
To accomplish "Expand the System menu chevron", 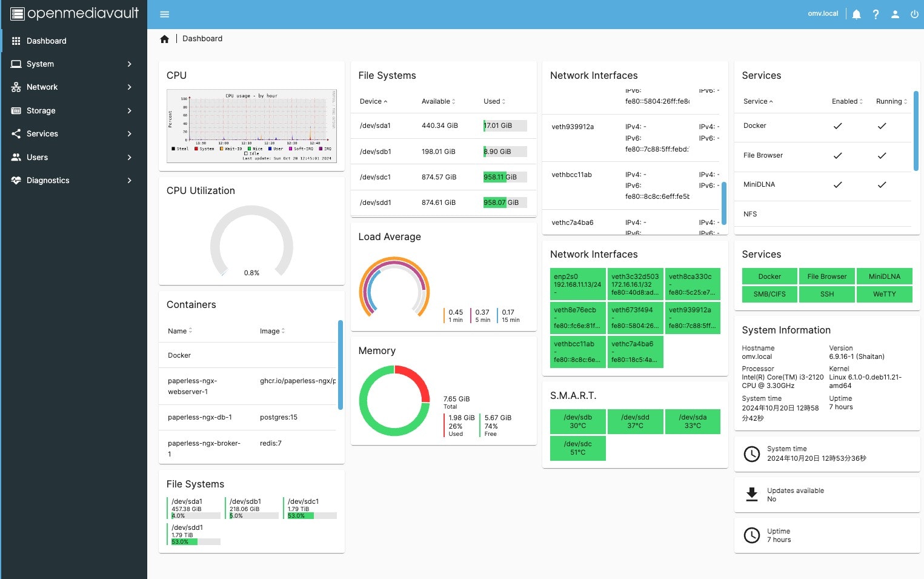I will [x=130, y=64].
